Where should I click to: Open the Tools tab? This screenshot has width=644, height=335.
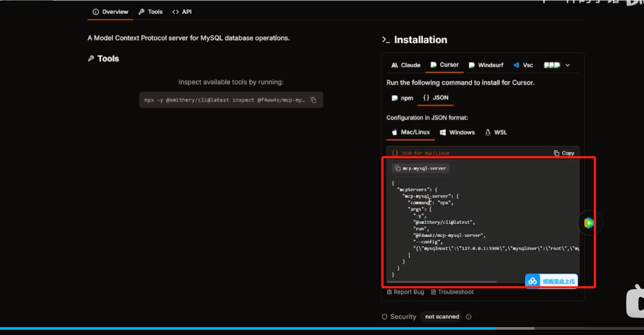(151, 12)
